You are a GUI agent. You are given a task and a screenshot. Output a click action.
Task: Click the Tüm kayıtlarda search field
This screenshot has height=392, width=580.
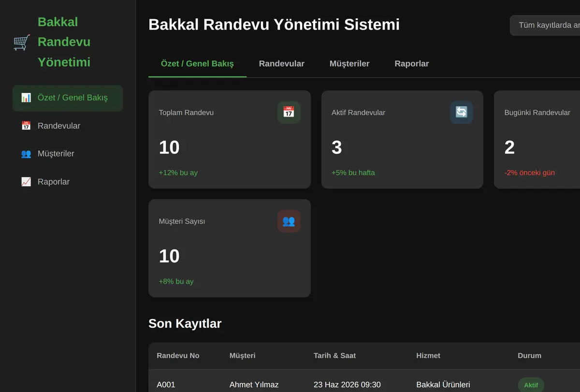[x=545, y=25]
